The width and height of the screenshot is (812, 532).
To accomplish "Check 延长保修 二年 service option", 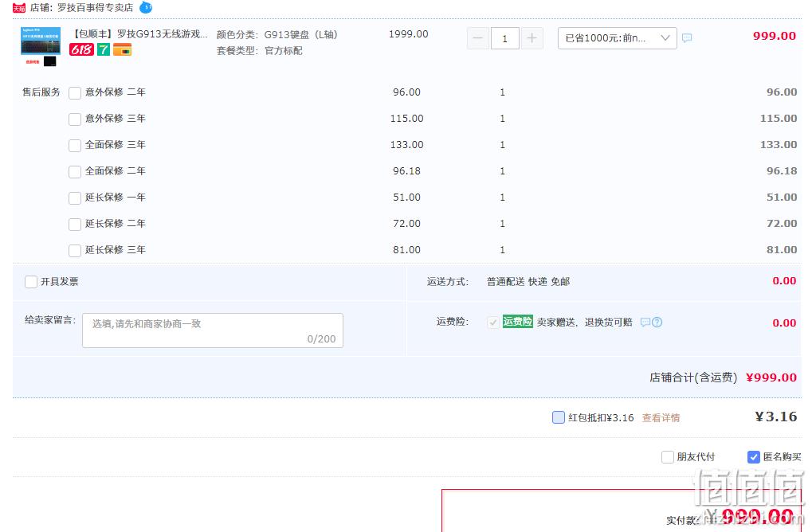I will coord(75,224).
